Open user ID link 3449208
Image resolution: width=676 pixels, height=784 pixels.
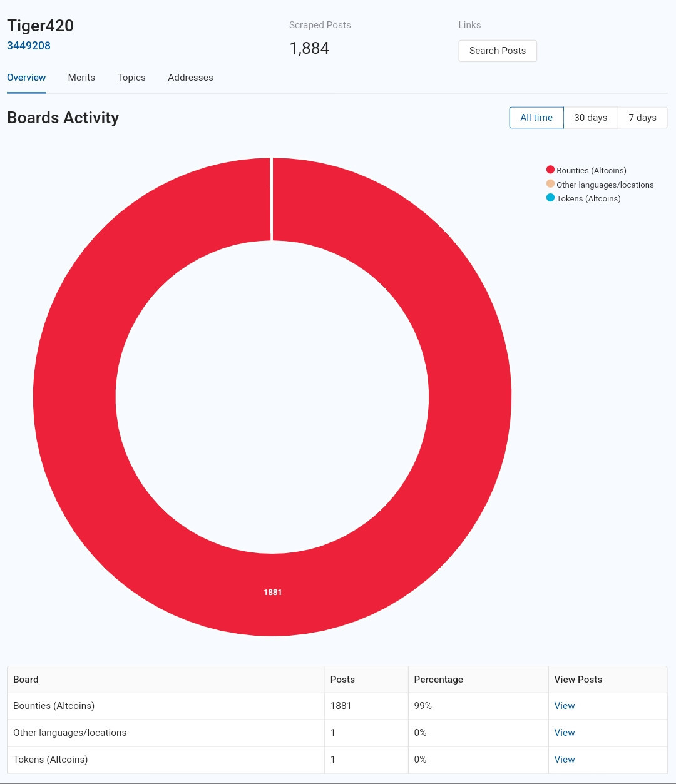tap(29, 46)
